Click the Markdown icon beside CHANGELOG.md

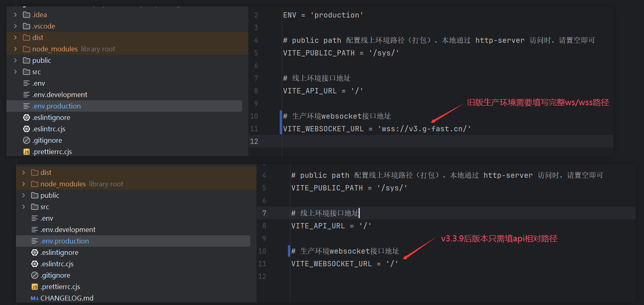coord(35,298)
